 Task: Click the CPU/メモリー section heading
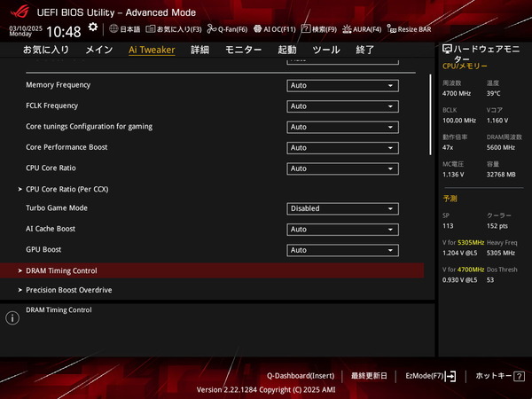465,66
